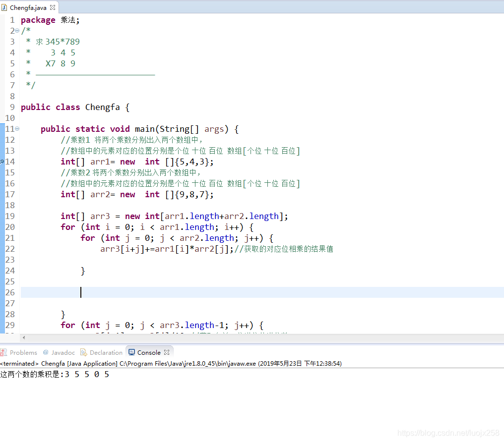Click the comment '求 345*789' on line 3
The image size is (504, 442).
click(58, 42)
